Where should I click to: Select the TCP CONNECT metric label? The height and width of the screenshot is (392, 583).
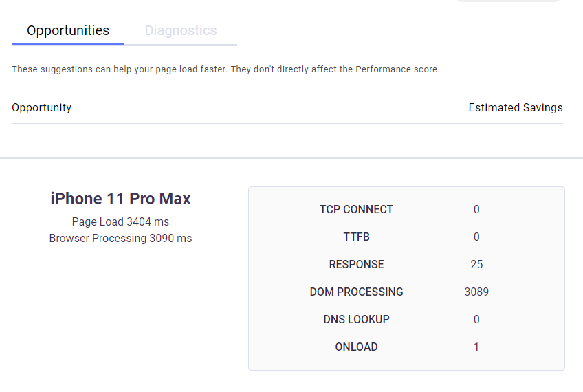click(356, 209)
